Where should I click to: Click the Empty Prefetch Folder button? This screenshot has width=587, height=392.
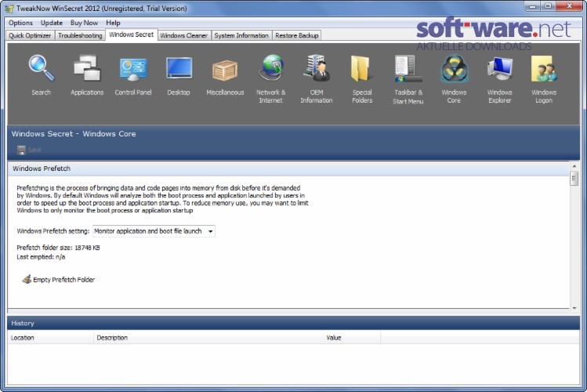(59, 280)
